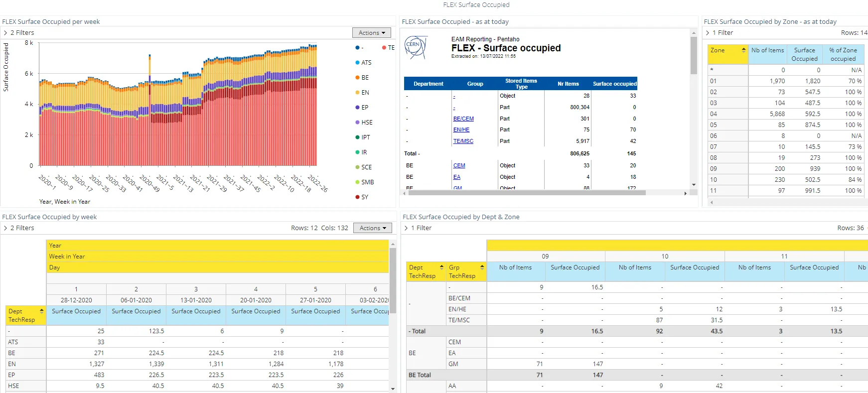Open the Actions dropdown above the weekly chart

pyautogui.click(x=372, y=33)
